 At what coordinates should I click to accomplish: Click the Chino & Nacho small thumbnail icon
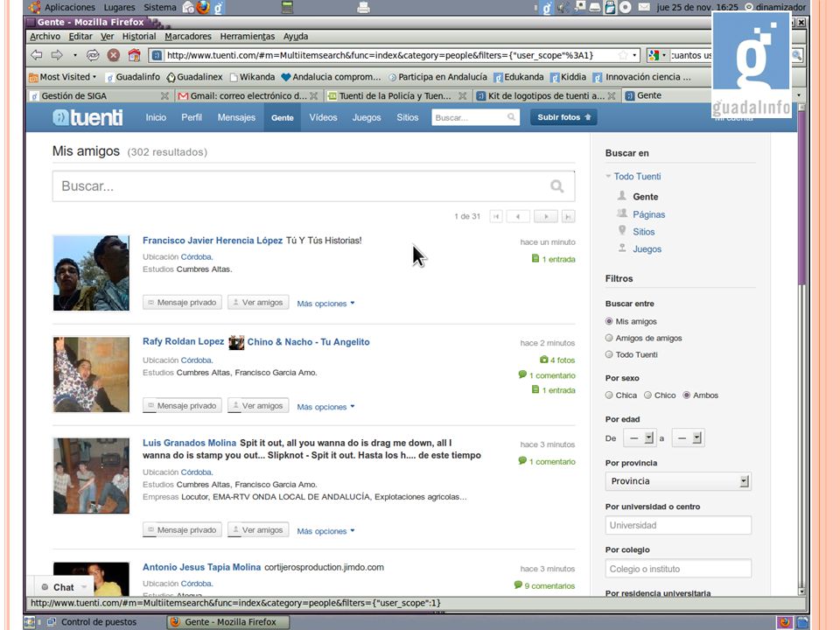236,342
